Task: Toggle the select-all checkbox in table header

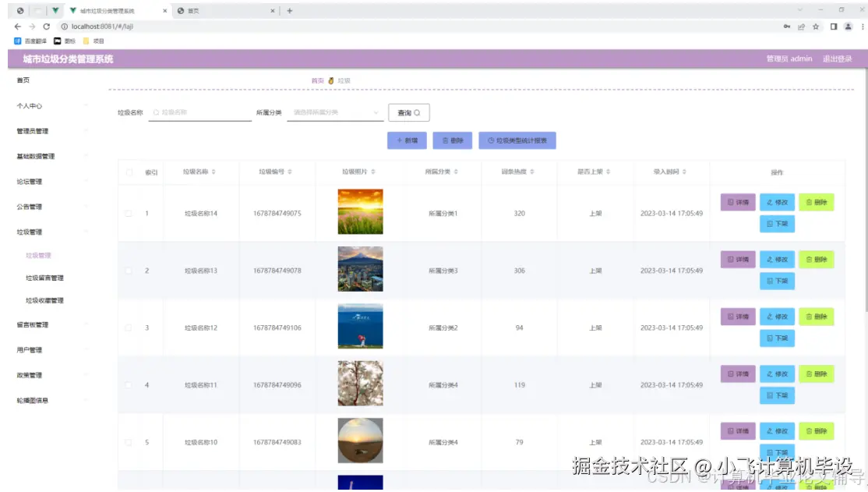Action: pos(129,172)
